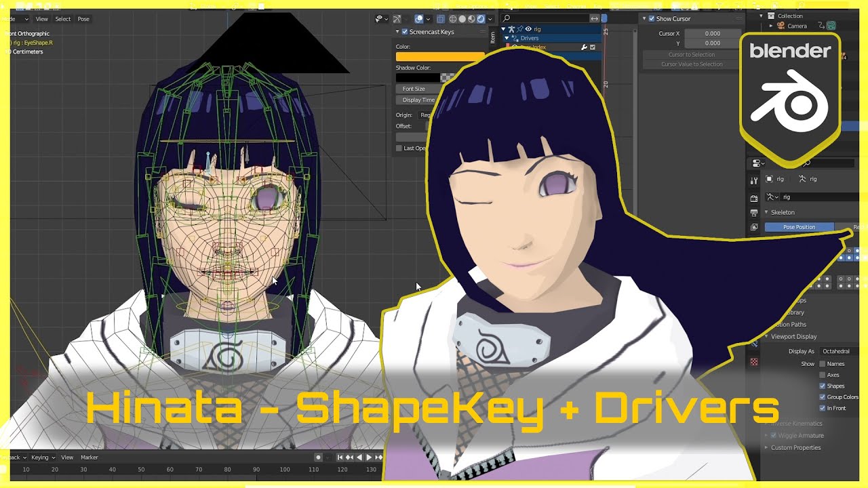Image resolution: width=868 pixels, height=488 pixels.
Task: Open the timeline Keying menu
Action: click(x=43, y=457)
